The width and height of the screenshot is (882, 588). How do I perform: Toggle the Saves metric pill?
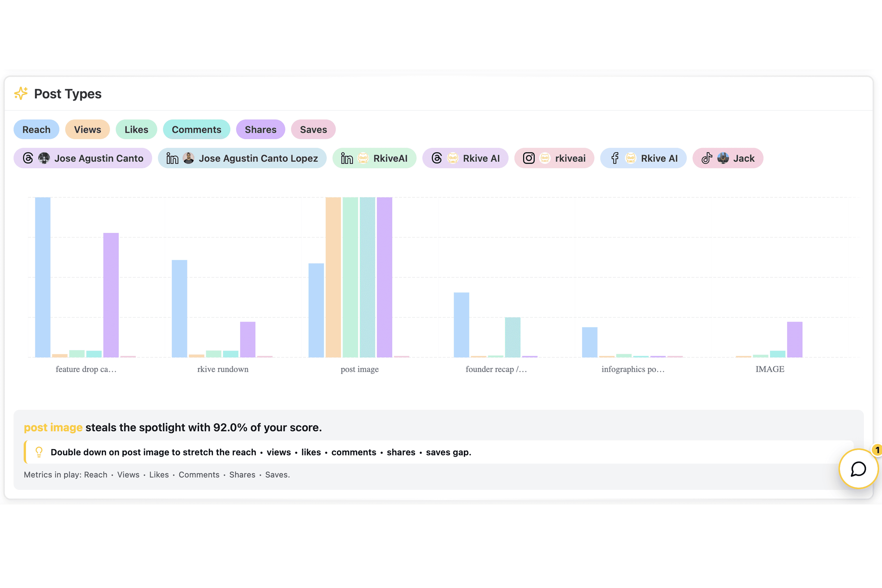tap(313, 129)
